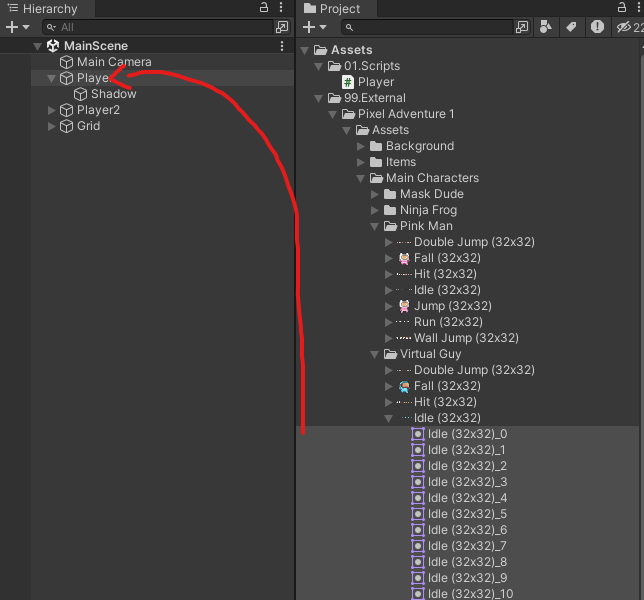644x600 pixels.
Task: Focus the Project search field
Action: [428, 27]
